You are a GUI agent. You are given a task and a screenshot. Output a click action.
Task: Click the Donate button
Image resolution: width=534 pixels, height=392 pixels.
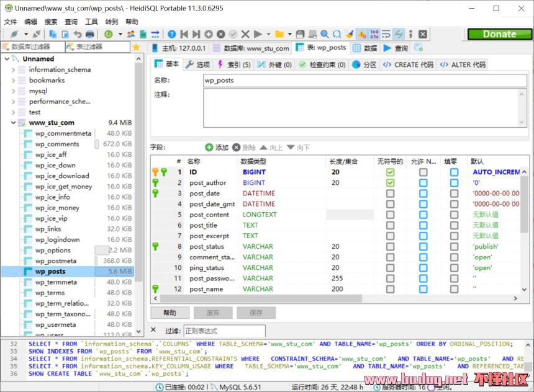(x=499, y=34)
